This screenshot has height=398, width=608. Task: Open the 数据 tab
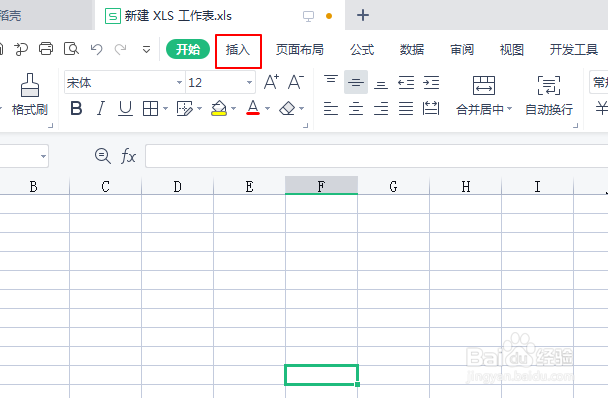tap(412, 50)
